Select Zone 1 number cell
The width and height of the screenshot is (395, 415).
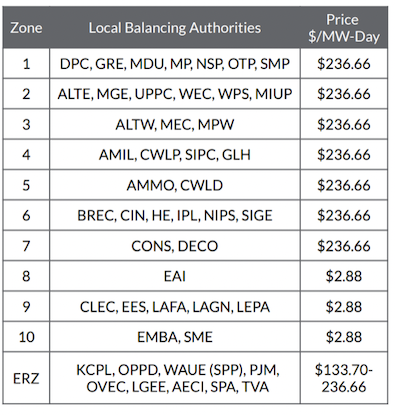(x=26, y=64)
